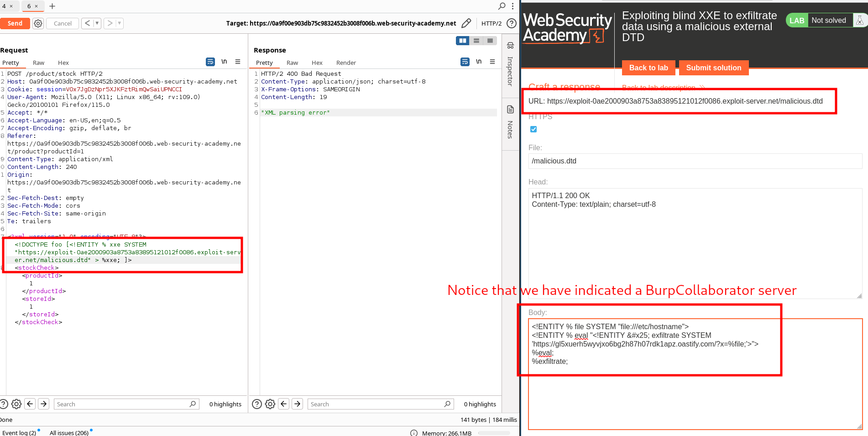Select Request Pretty view tab
The height and width of the screenshot is (436, 868).
(10, 63)
